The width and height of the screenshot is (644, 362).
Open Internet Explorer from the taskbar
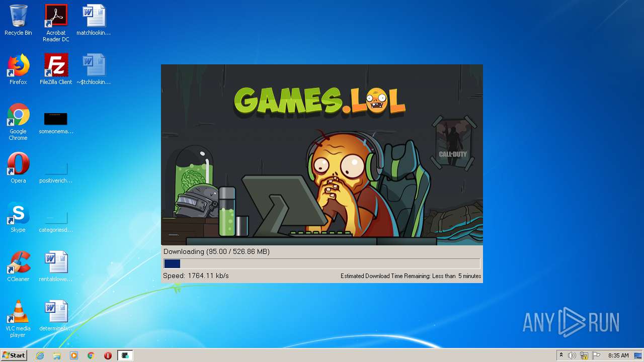[x=40, y=355]
